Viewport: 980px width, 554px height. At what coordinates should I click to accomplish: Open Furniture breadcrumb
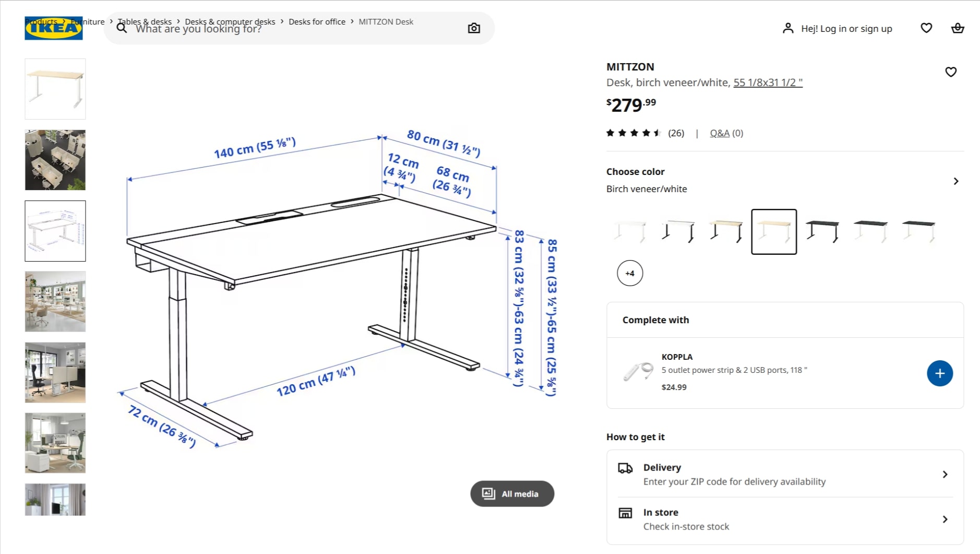[88, 21]
